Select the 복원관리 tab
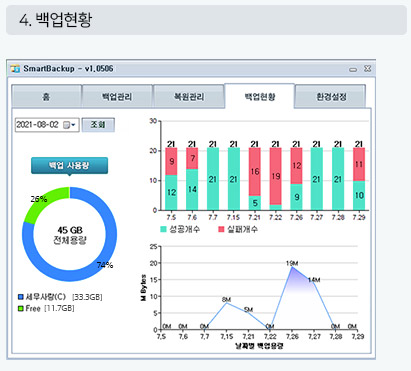411x371 pixels. 189,97
